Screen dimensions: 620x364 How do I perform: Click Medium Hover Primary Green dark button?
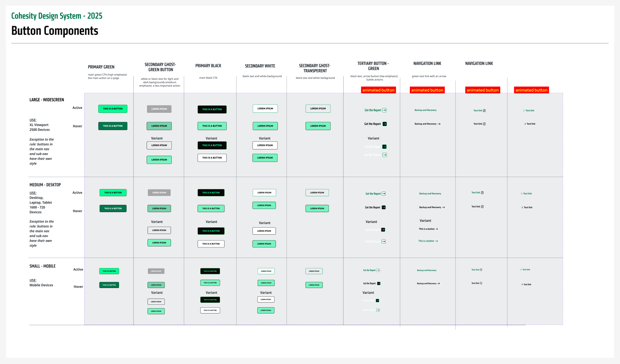(113, 208)
